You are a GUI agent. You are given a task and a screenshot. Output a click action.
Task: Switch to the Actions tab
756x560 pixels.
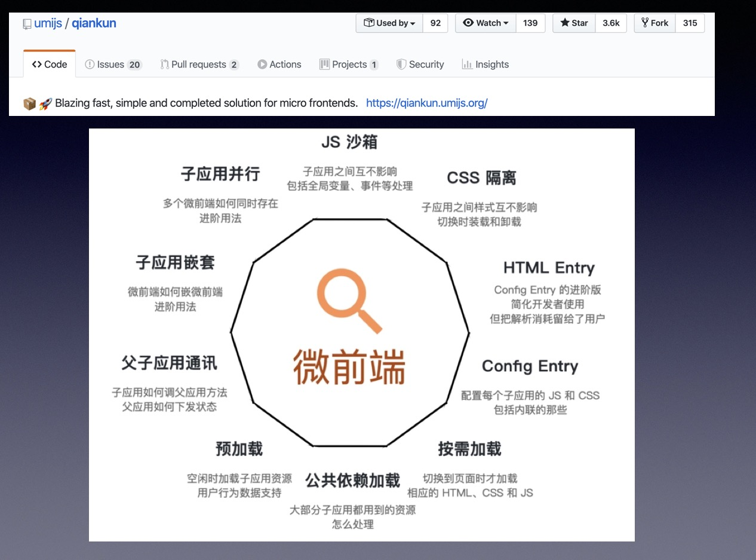tap(279, 64)
